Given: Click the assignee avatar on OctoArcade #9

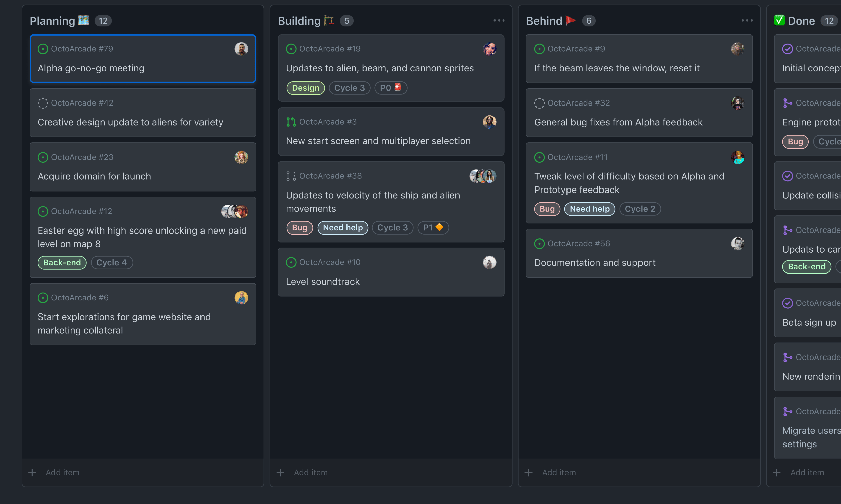Looking at the screenshot, I should coord(737,49).
